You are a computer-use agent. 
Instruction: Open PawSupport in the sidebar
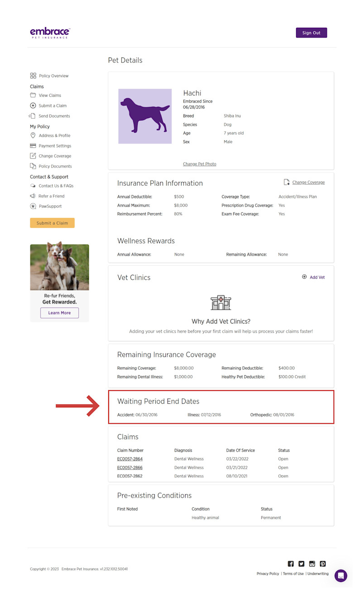click(50, 206)
